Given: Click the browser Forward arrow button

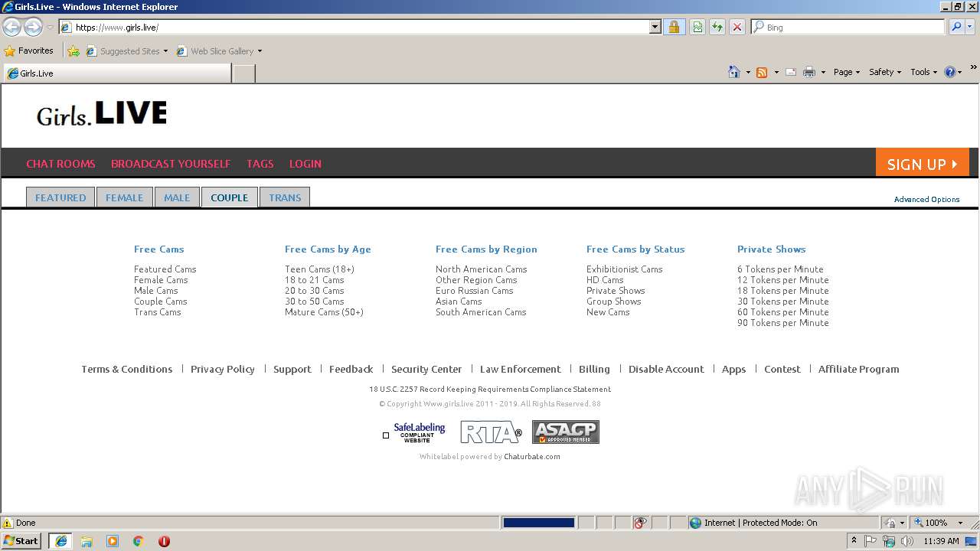Looking at the screenshot, I should pos(33,27).
